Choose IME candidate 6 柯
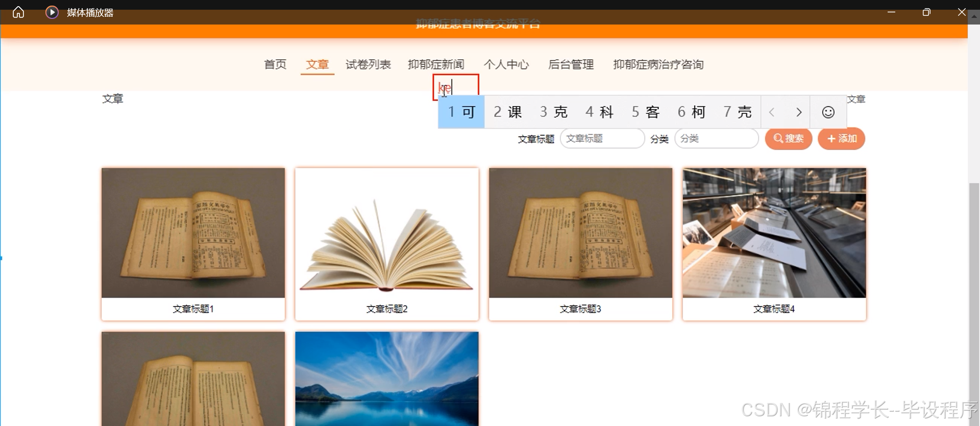Viewport: 980px width, 426px height. tap(691, 112)
